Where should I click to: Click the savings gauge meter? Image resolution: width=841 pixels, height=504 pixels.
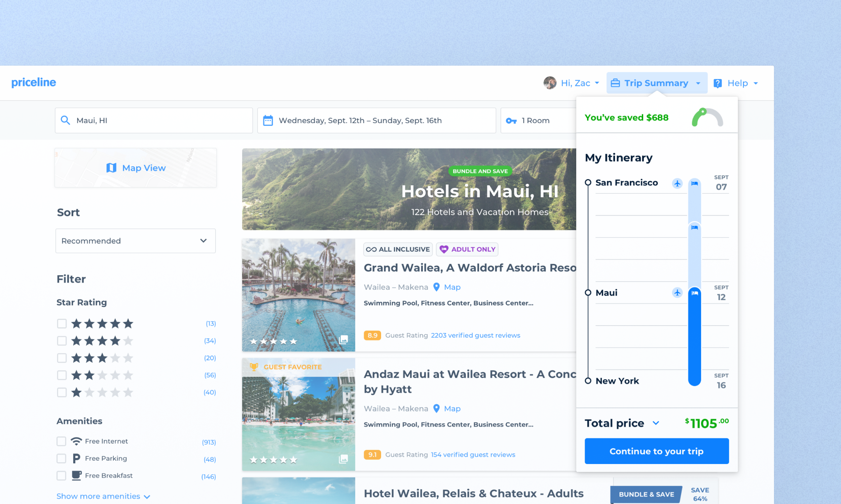pos(707,118)
